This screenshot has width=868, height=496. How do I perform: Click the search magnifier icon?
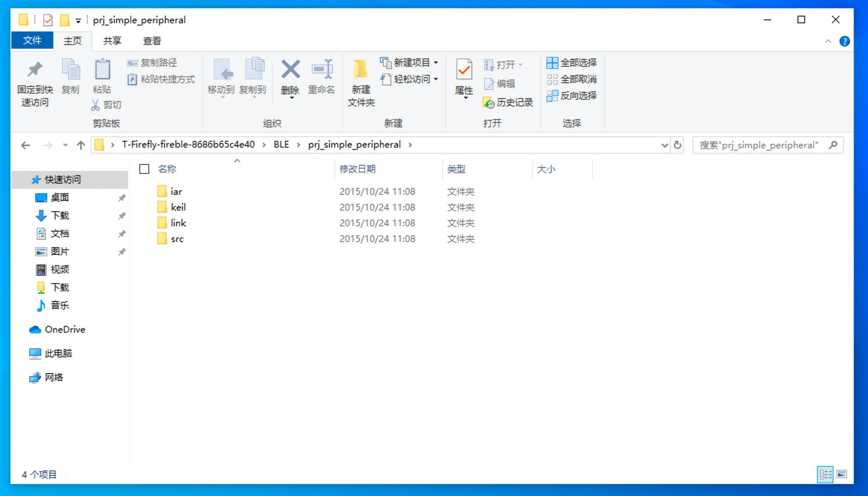833,145
